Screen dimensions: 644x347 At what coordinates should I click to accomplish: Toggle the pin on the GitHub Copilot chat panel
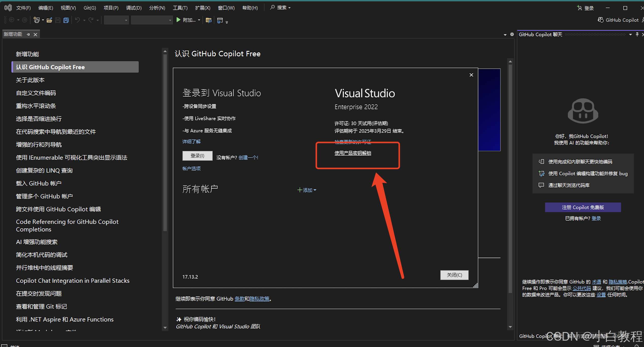[x=637, y=34]
